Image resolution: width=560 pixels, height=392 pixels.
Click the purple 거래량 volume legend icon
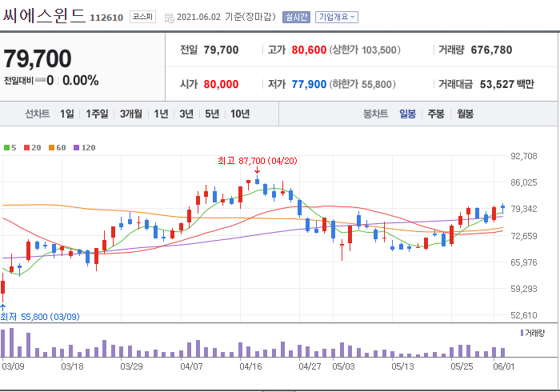click(522, 333)
